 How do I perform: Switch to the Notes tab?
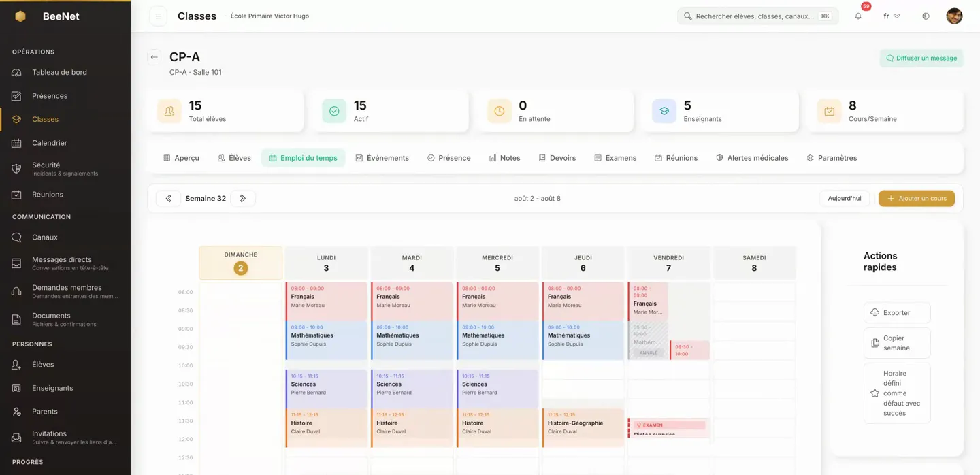[504, 158]
